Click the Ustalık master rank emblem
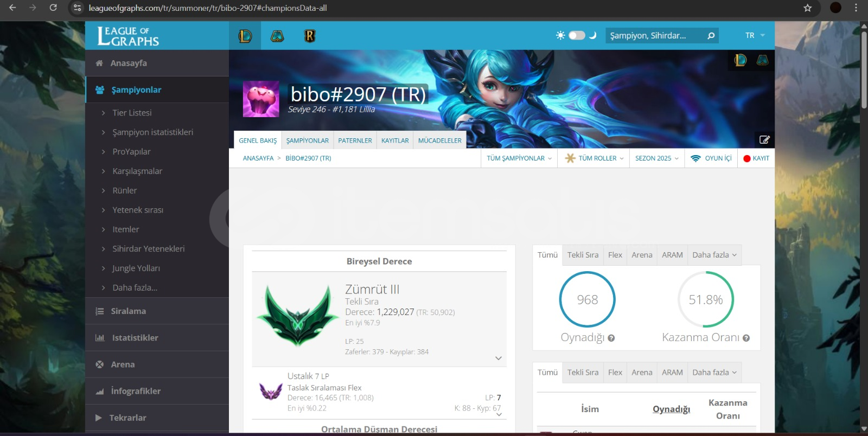868x436 pixels. pyautogui.click(x=271, y=391)
